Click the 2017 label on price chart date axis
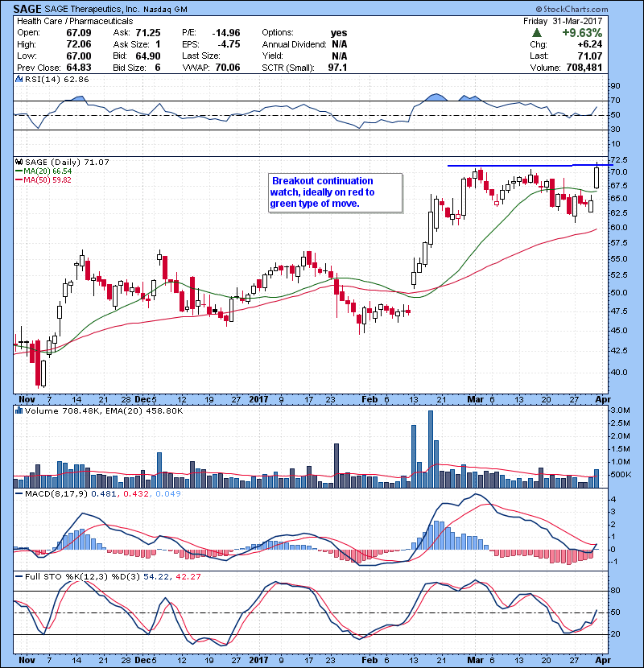This screenshot has height=668, width=644. pos(258,400)
